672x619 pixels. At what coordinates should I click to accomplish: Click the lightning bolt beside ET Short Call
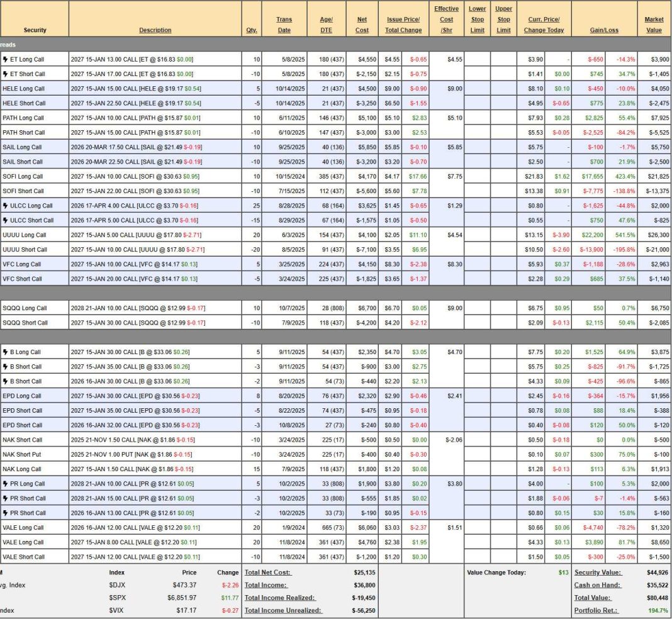[x=6, y=74]
